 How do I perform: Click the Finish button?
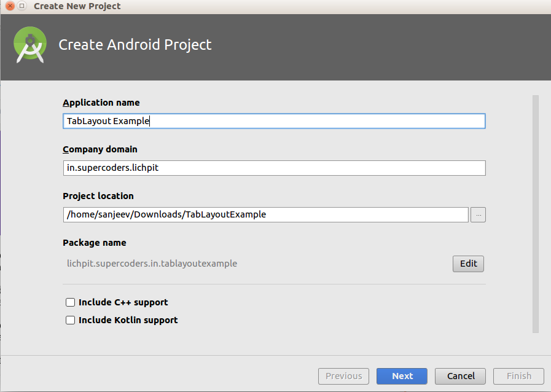[519, 376]
